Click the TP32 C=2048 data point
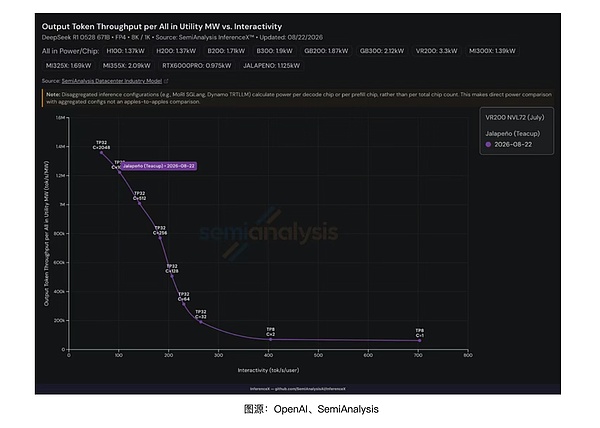The height and width of the screenshot is (428, 600). 101,153
